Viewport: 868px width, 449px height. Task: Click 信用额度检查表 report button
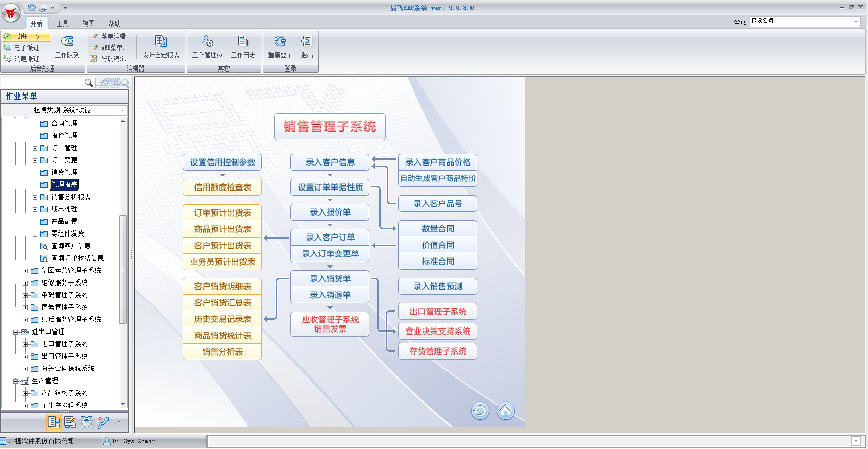coord(222,187)
